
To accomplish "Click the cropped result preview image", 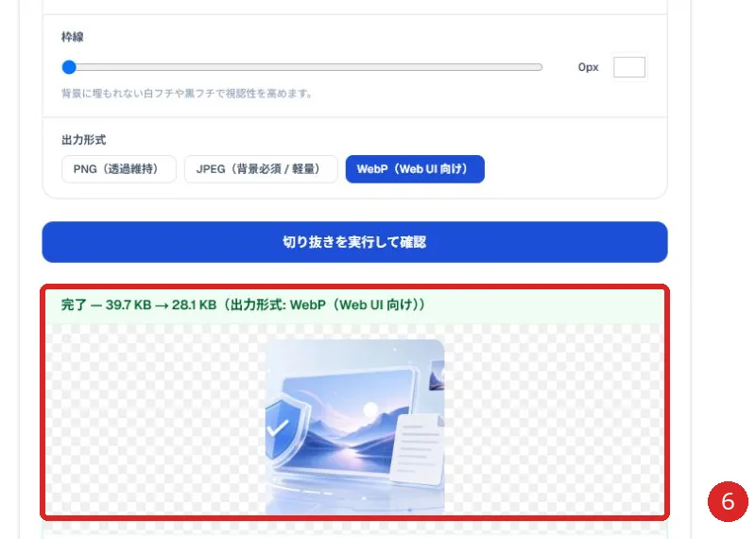I will click(x=355, y=426).
